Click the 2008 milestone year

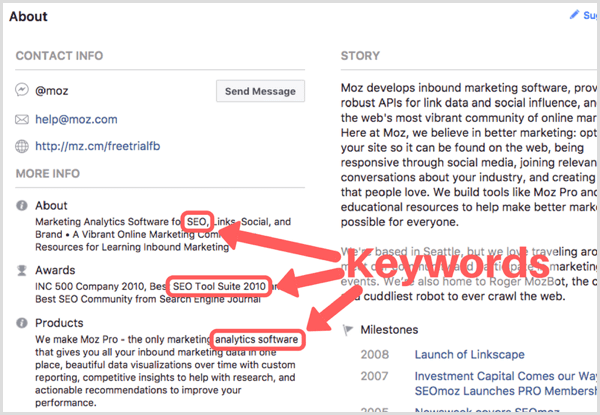coord(374,355)
